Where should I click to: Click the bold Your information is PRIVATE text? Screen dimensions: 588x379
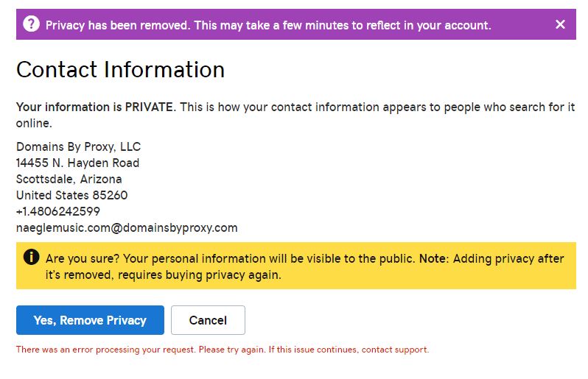click(x=96, y=107)
